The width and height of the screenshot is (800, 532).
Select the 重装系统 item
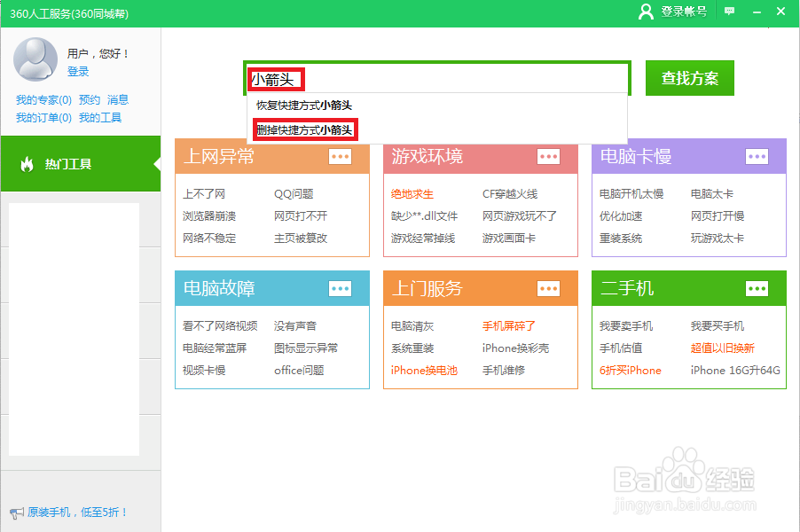click(x=621, y=239)
